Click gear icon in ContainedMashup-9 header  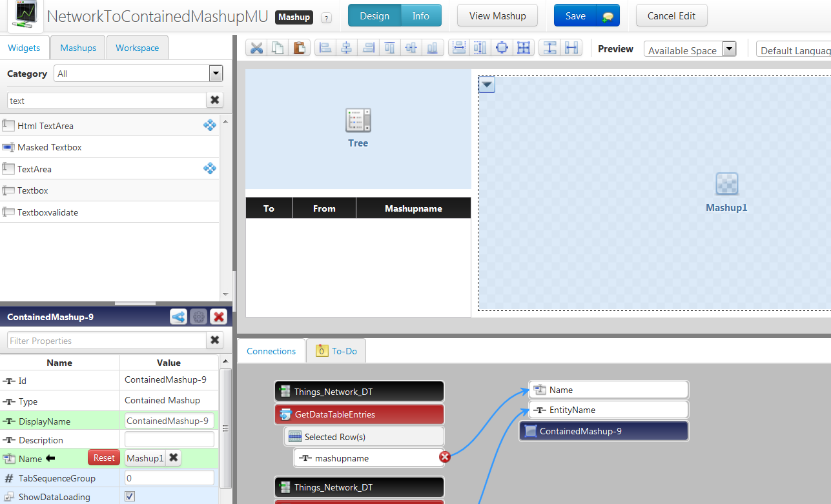[199, 317]
